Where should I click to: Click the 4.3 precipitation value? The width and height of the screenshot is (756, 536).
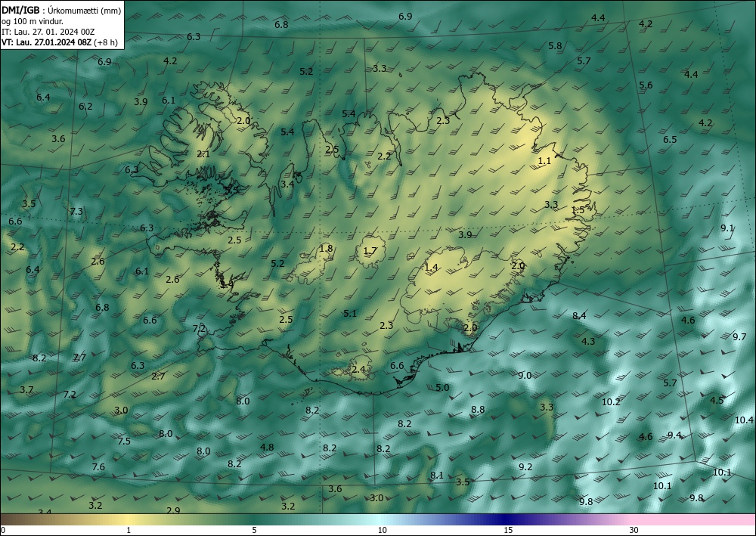(588, 342)
